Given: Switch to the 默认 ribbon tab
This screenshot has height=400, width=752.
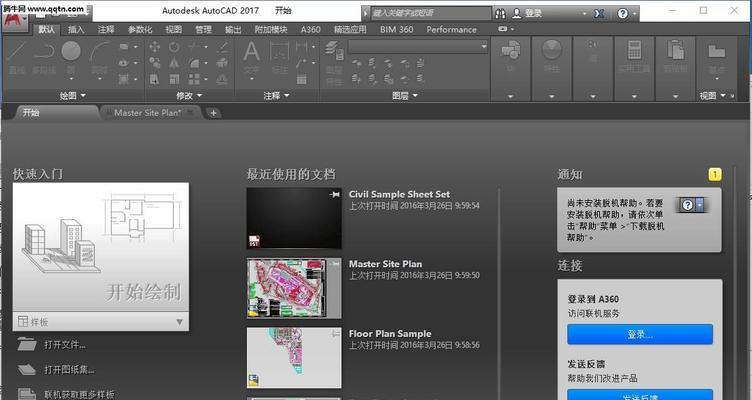Looking at the screenshot, I should pyautogui.click(x=46, y=29).
